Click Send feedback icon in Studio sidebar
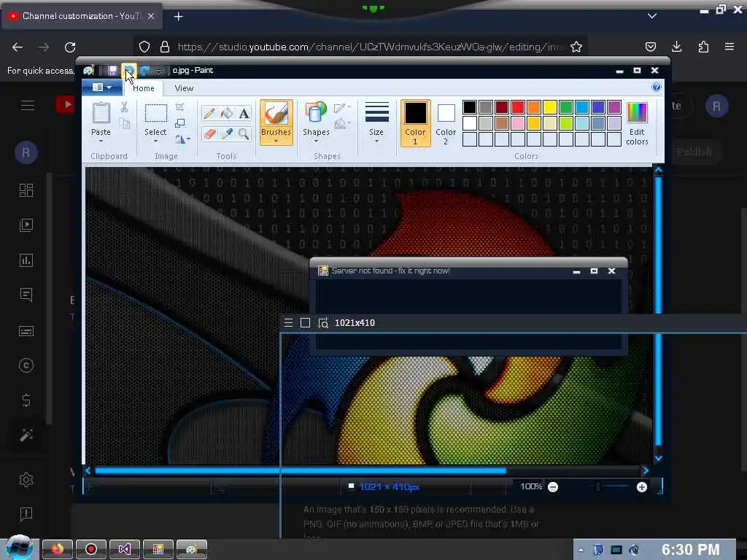This screenshot has height=560, width=747. pos(26,514)
